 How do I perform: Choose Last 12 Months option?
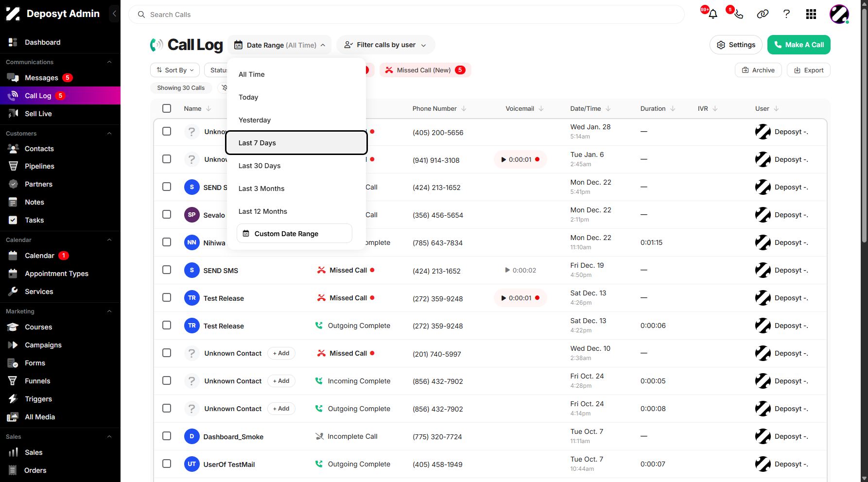click(296, 211)
